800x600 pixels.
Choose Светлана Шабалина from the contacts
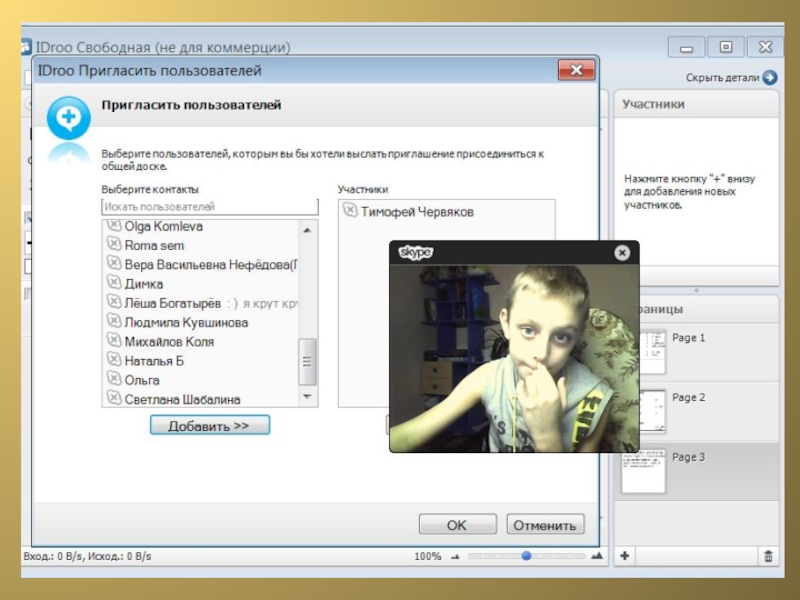click(182, 400)
